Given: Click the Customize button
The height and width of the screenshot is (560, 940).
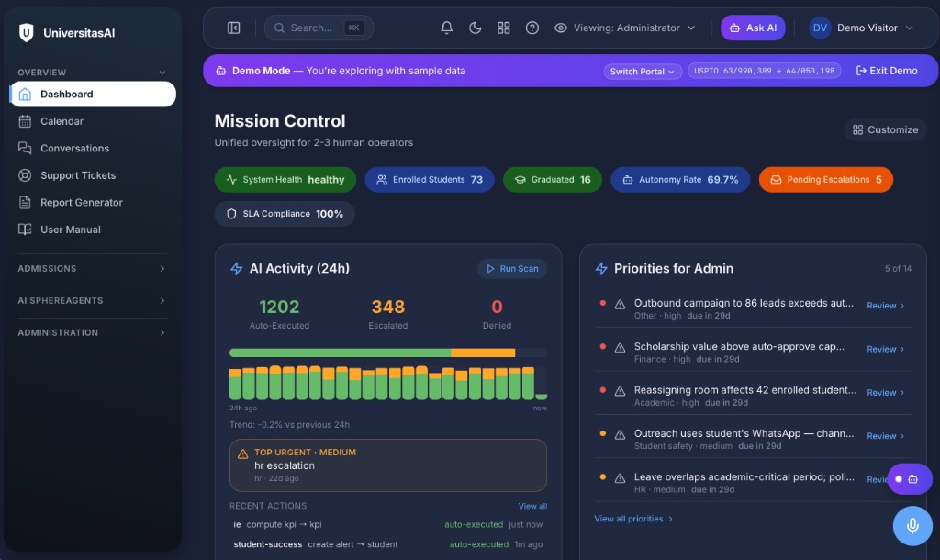Looking at the screenshot, I should coord(886,129).
